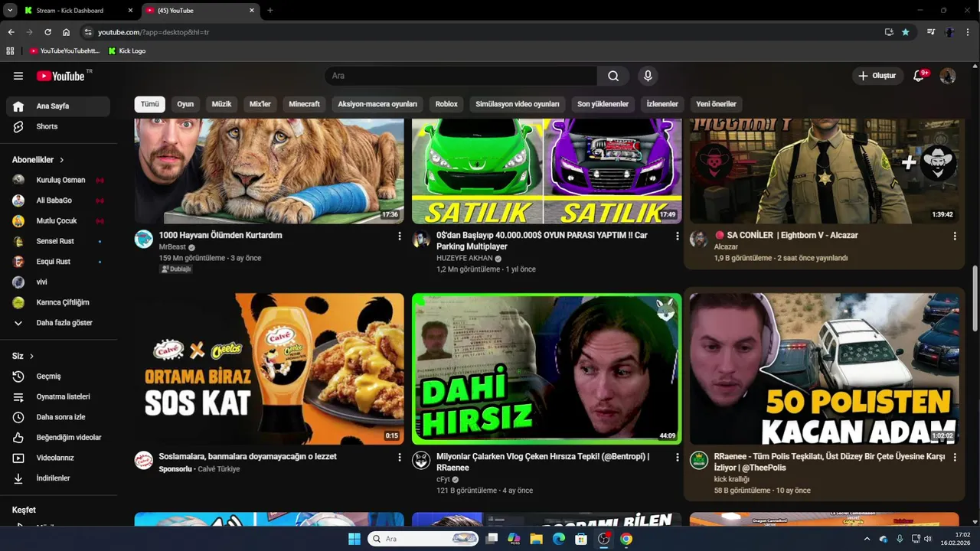Play the DAHİ HIRSIZ video thumbnail
The height and width of the screenshot is (551, 980).
547,368
